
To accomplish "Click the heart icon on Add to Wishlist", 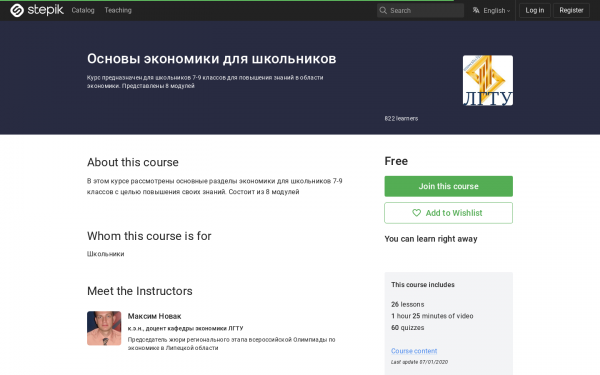I will [416, 213].
